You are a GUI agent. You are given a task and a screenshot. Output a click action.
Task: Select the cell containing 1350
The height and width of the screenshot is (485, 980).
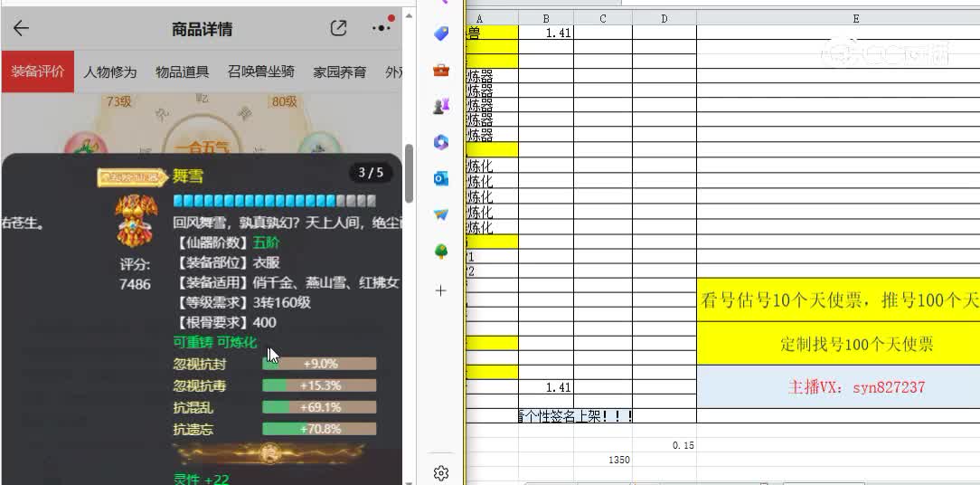pyautogui.click(x=602, y=460)
